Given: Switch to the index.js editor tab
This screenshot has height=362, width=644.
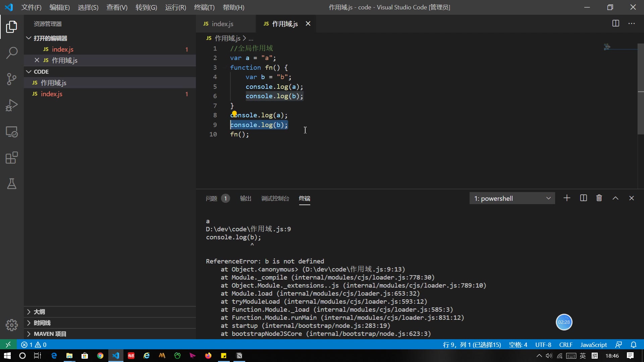Looking at the screenshot, I should [225, 23].
